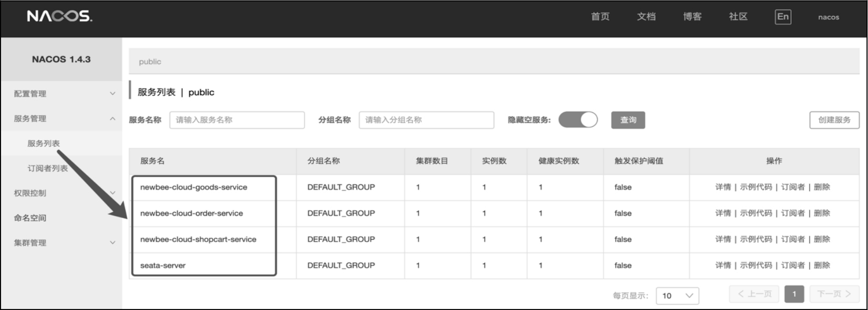Click the NACOS 1.4.3 version label
Viewport: 868px width, 310px height.
[61, 59]
